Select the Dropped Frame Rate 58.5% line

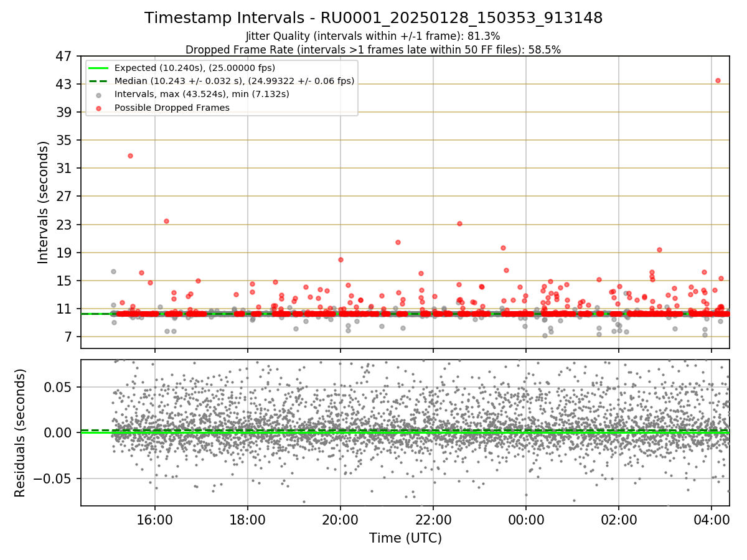[373, 50]
